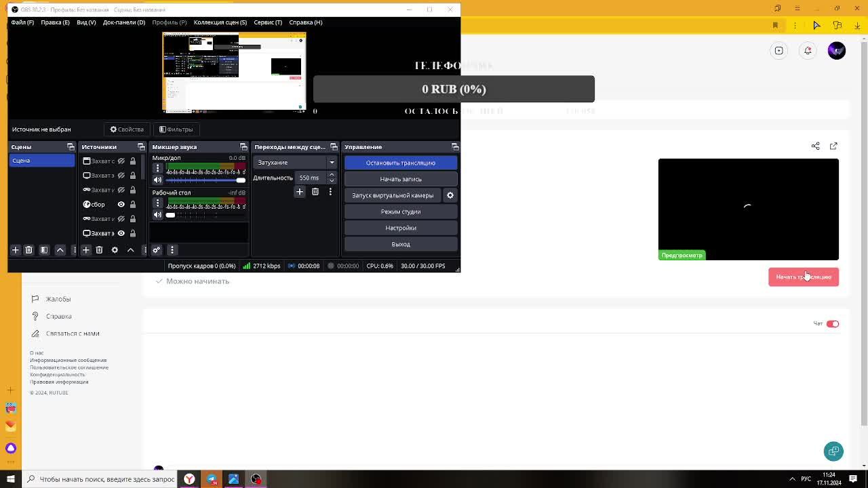Screen dimensions: 868x488
Task: Open options dots for the Рабочий стол channel
Action: pos(158,203)
